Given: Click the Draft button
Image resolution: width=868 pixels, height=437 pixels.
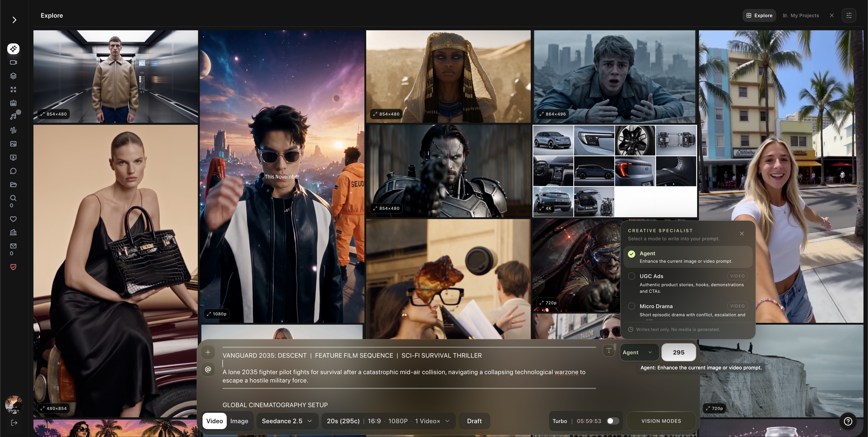Looking at the screenshot, I should pos(474,421).
